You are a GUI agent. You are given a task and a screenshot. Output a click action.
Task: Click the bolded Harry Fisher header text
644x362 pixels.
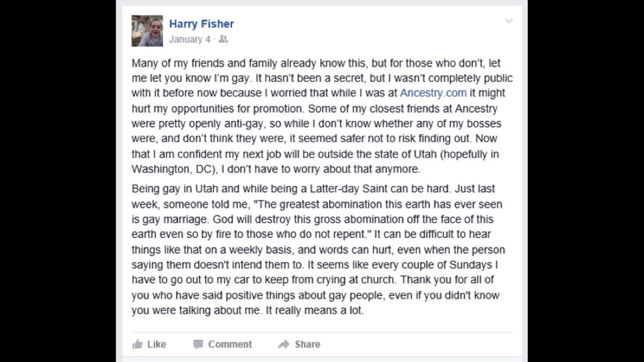point(202,24)
